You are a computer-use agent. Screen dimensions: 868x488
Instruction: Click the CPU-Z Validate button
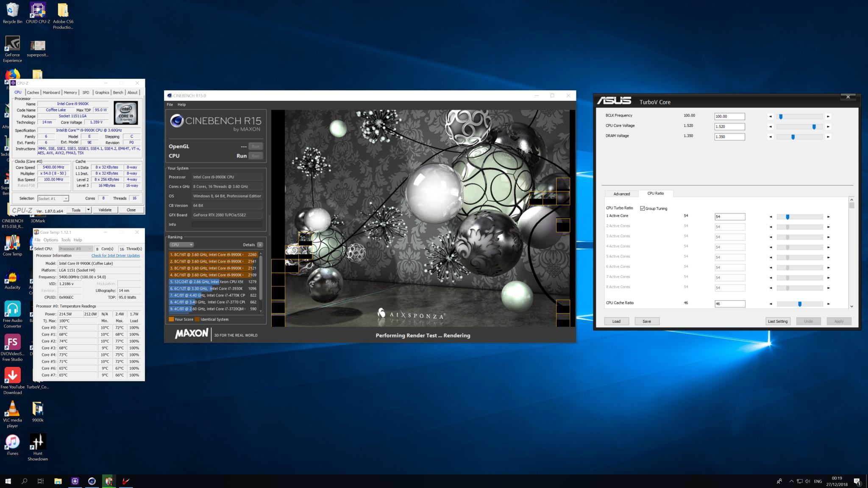105,210
